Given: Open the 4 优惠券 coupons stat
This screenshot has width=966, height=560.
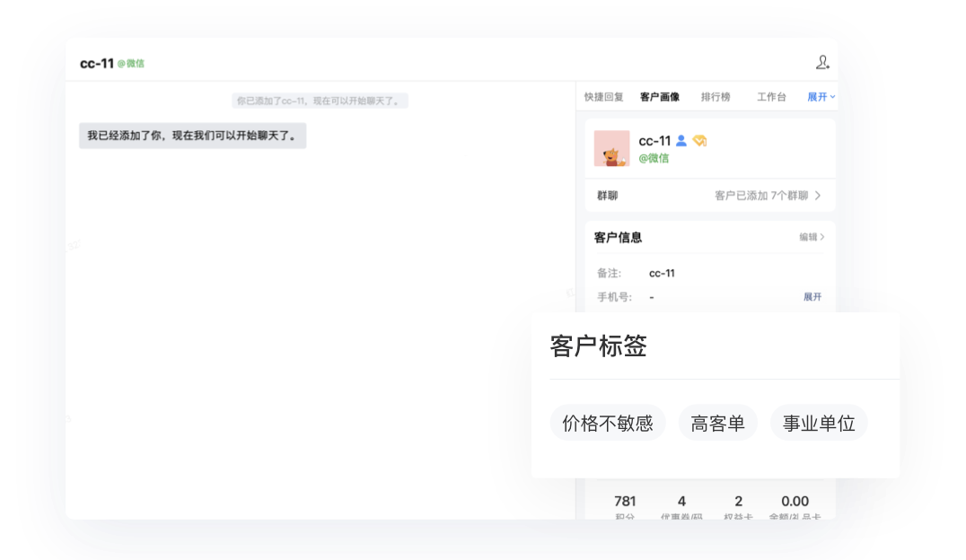Looking at the screenshot, I should [681, 507].
